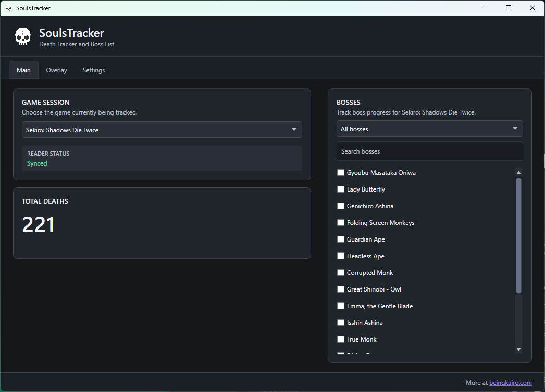The image size is (545, 392).
Task: Click 'Choose the game currently being tracked.' text
Action: point(80,112)
